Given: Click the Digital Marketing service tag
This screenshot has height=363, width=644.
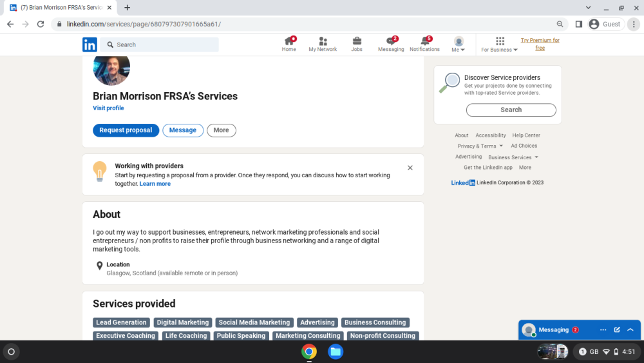Looking at the screenshot, I should 183,323.
